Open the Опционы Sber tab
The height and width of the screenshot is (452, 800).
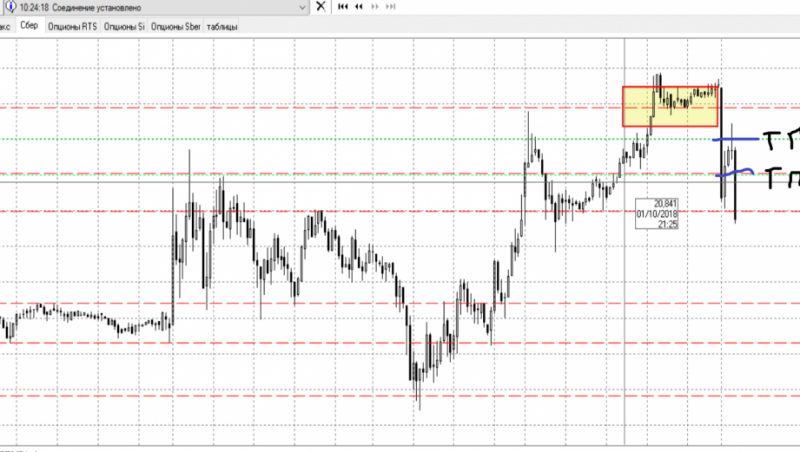coord(176,27)
